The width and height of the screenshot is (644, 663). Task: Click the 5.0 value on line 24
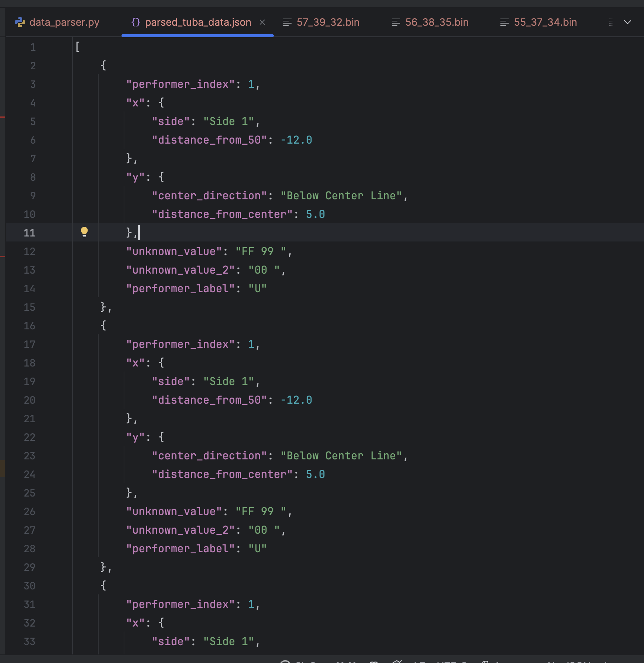pyautogui.click(x=315, y=474)
